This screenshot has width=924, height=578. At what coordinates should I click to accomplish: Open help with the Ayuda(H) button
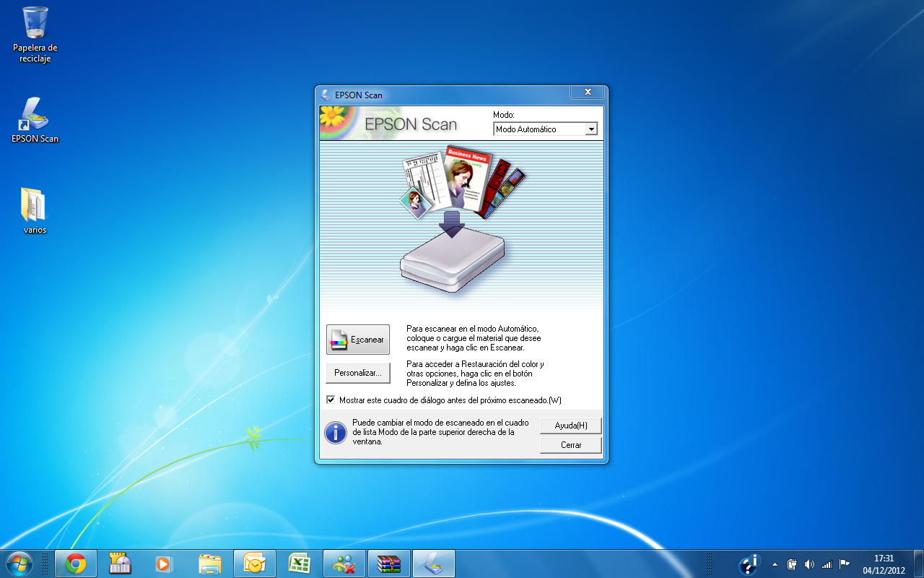(571, 426)
